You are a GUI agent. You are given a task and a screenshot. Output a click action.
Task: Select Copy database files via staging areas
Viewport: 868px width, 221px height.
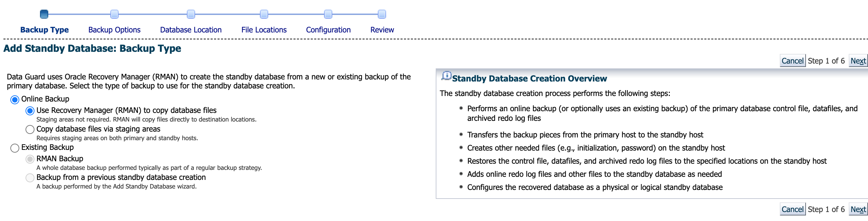click(x=30, y=129)
